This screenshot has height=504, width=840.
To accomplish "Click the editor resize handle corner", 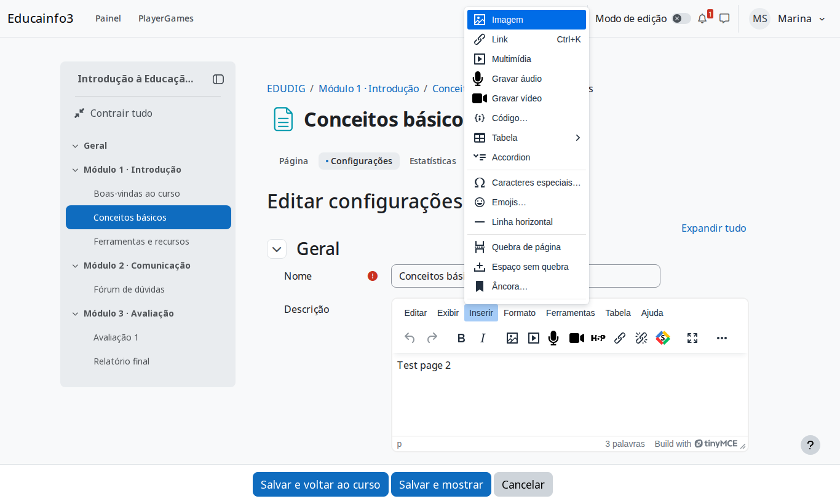I will tap(742, 446).
